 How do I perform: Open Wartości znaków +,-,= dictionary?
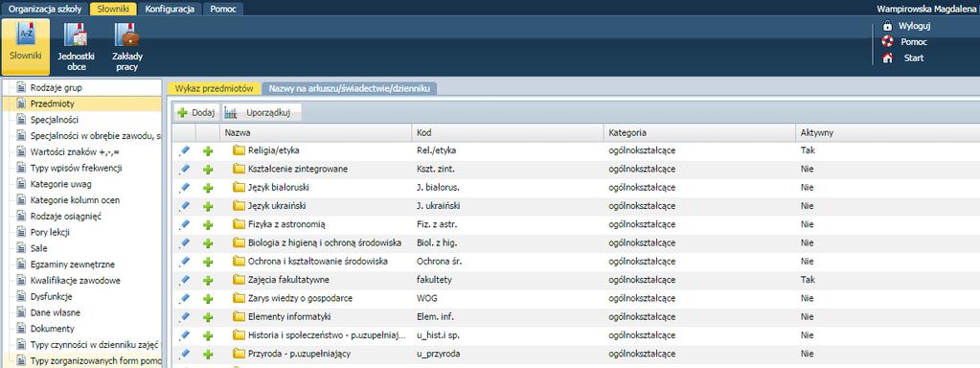point(75,151)
